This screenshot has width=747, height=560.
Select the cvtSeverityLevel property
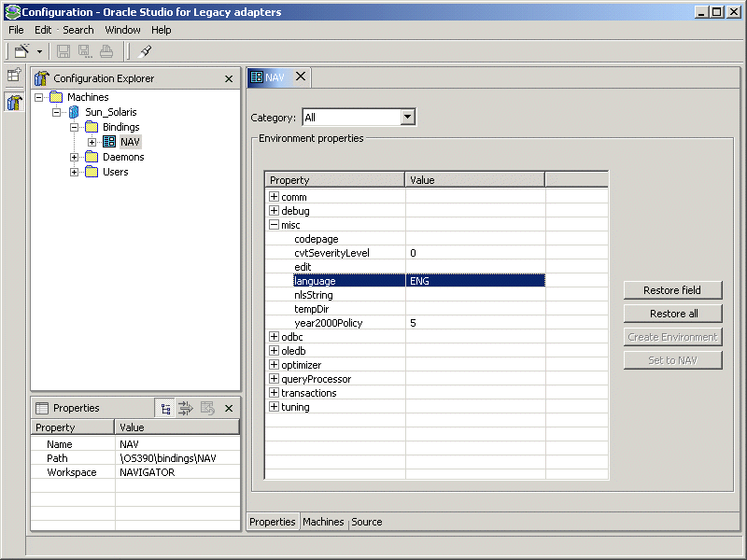tap(331, 253)
